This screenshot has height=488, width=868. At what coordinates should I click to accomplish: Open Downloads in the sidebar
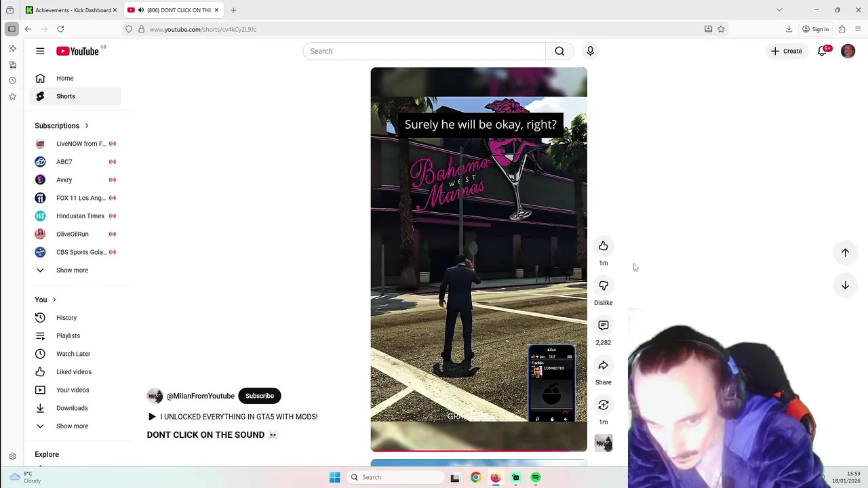tap(75, 408)
